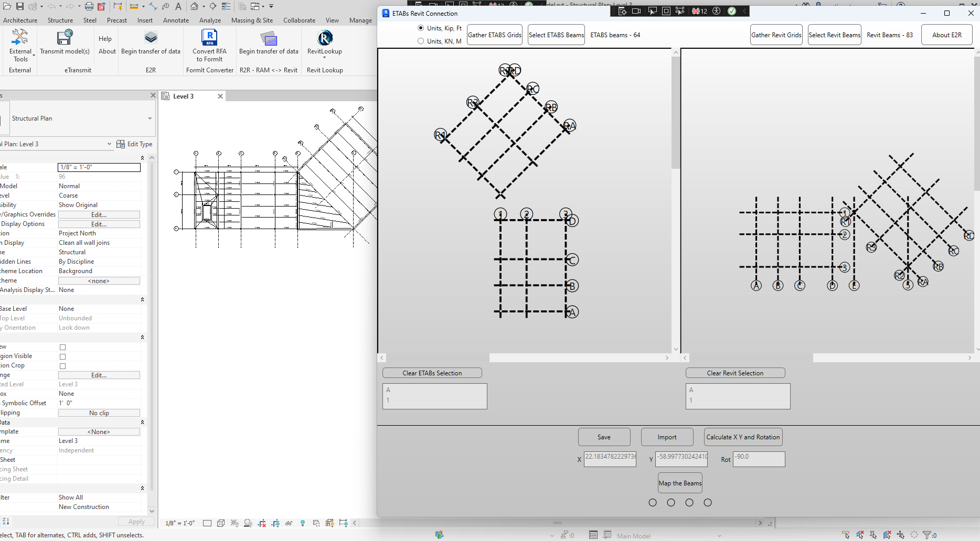
Task: Click the Rot value input field
Action: [759, 459]
